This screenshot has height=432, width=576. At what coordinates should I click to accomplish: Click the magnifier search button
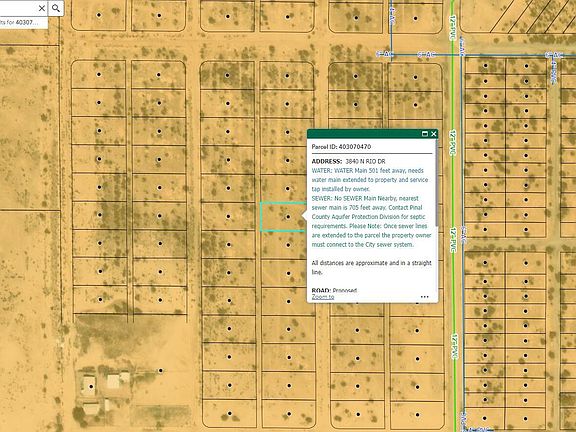(56, 8)
